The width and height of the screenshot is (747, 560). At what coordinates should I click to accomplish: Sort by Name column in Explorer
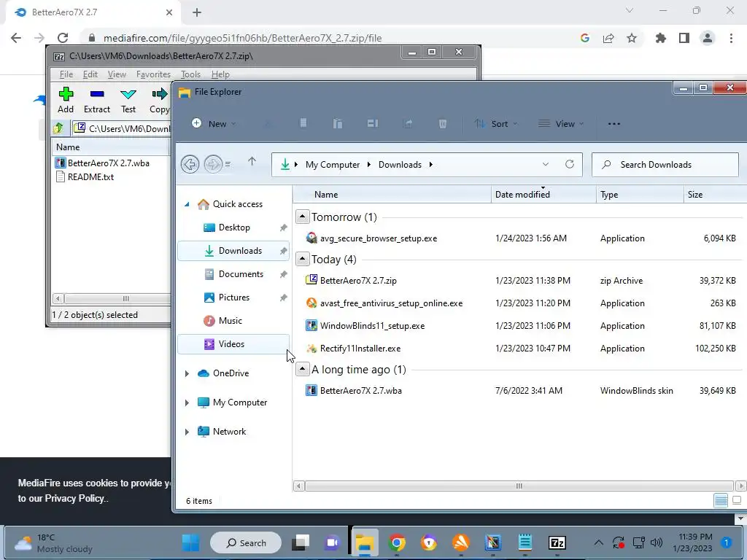[392, 194]
